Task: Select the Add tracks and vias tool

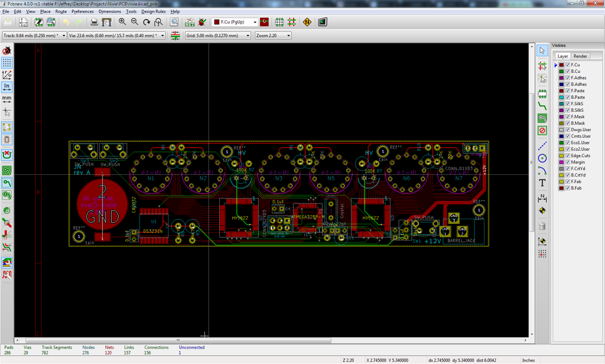Action: coord(542,106)
